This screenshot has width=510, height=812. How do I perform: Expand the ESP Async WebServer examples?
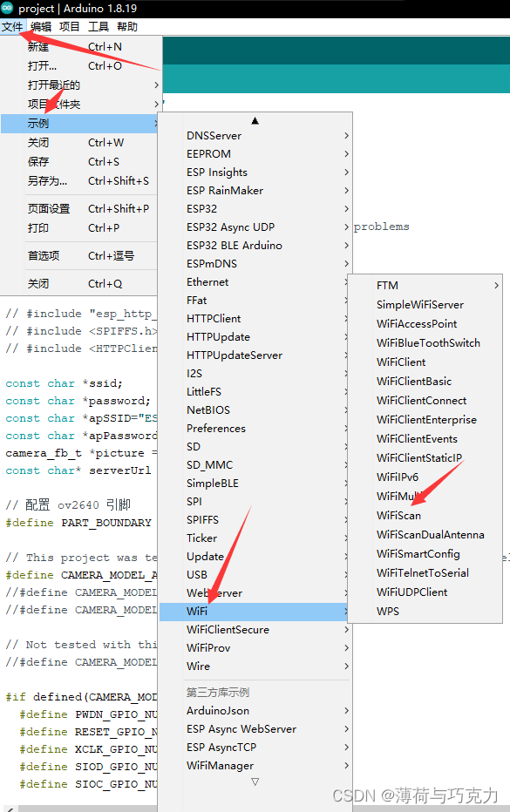click(x=255, y=729)
